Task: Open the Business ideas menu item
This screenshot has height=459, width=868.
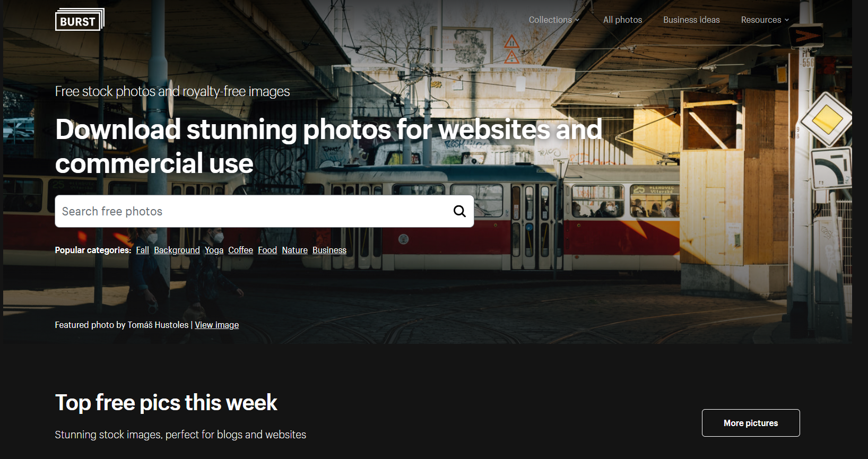Action: pos(691,20)
